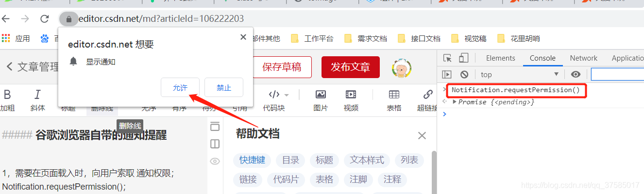Expand the code block dropdown arrow

[287, 95]
